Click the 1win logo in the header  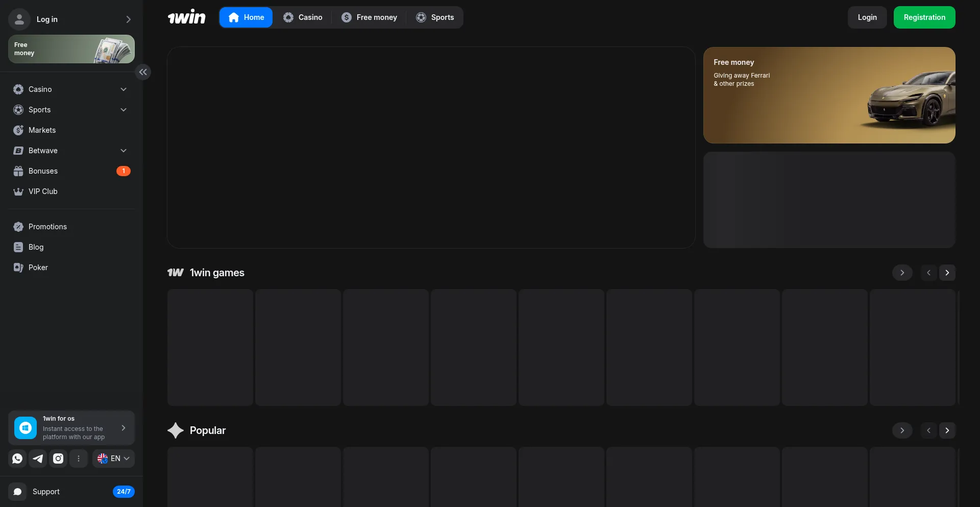point(187,17)
